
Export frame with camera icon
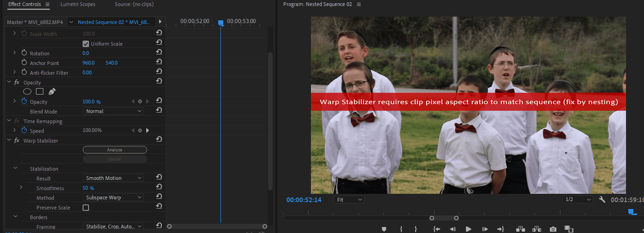click(x=553, y=229)
